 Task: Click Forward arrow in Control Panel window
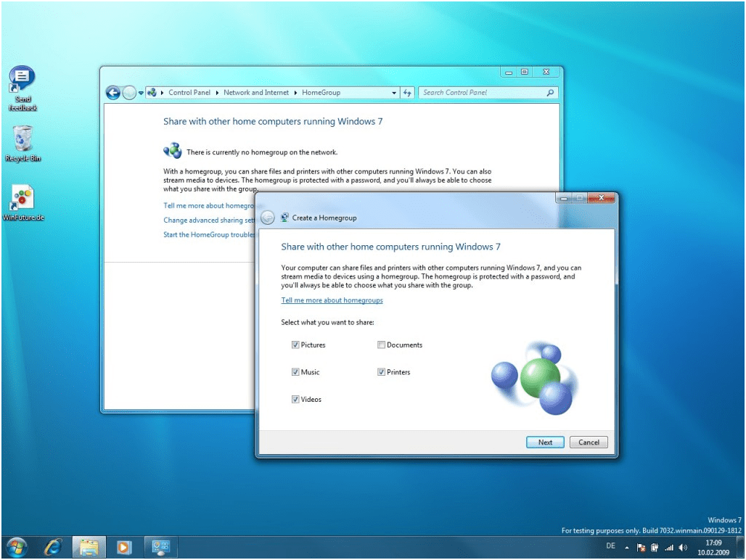point(129,93)
